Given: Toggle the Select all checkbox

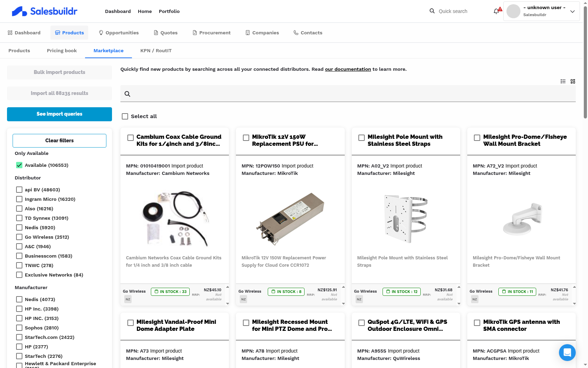Looking at the screenshot, I should (x=125, y=116).
